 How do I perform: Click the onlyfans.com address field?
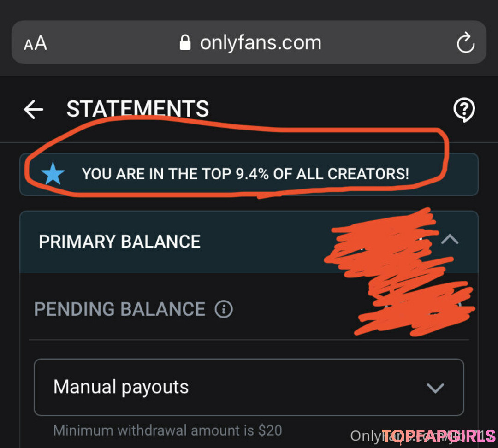pyautogui.click(x=261, y=43)
